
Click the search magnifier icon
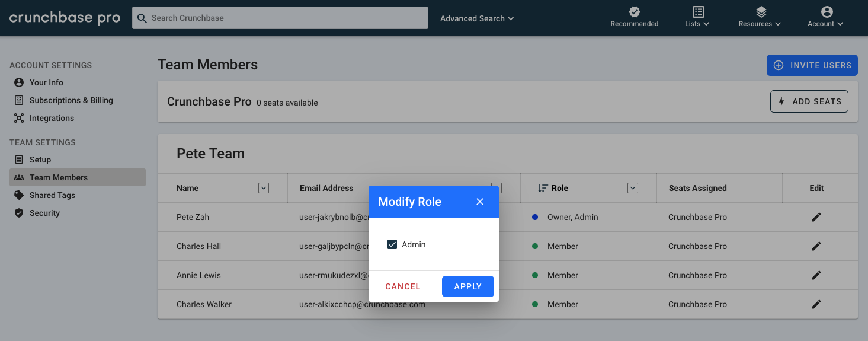click(x=142, y=18)
